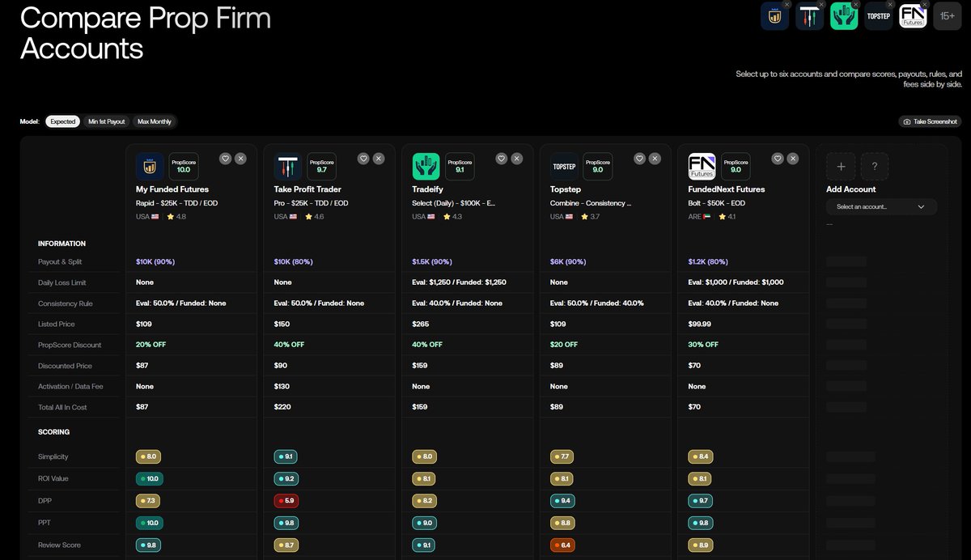971x560 pixels.
Task: Click the Take Screenshot button
Action: [931, 121]
